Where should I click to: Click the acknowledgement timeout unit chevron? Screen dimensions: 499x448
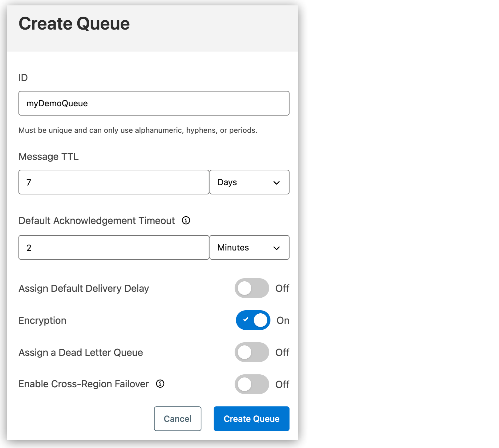pos(276,247)
